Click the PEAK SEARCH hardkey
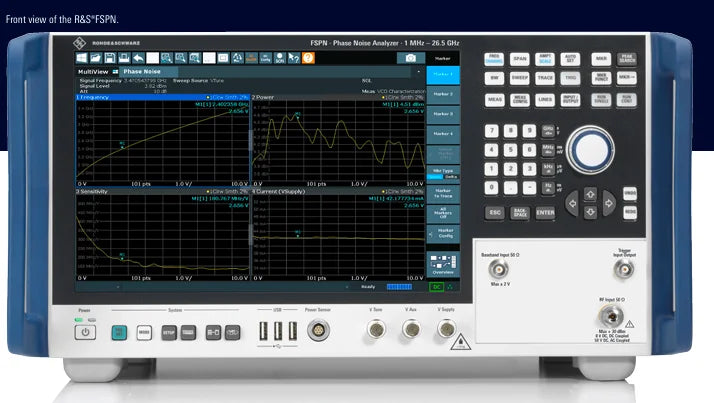The width and height of the screenshot is (714, 403). (x=627, y=59)
